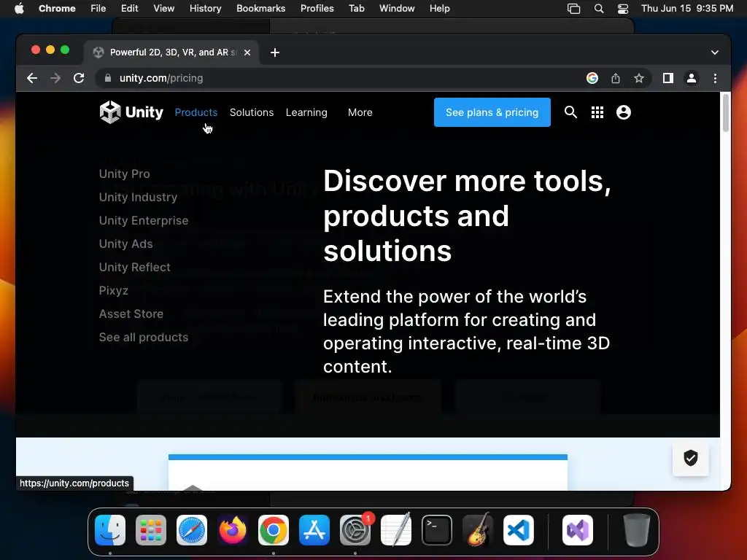Open the Chrome profile avatar icon
Image resolution: width=747 pixels, height=560 pixels.
[692, 78]
